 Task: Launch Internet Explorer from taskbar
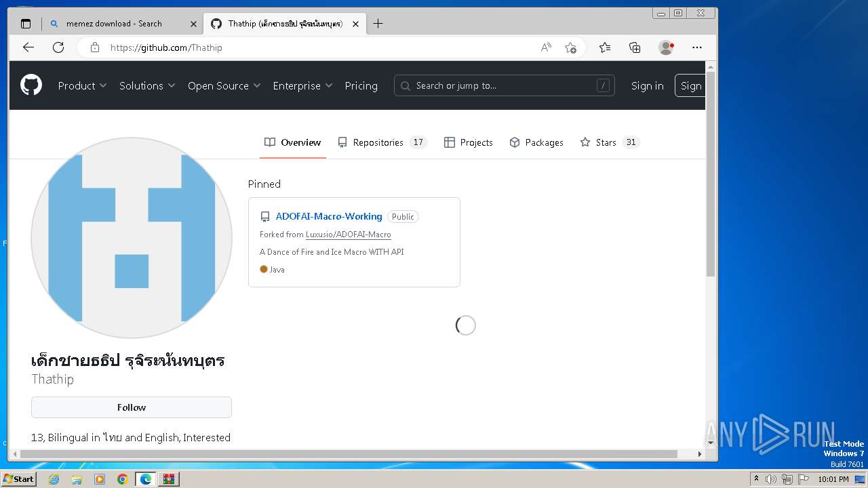pos(54,479)
